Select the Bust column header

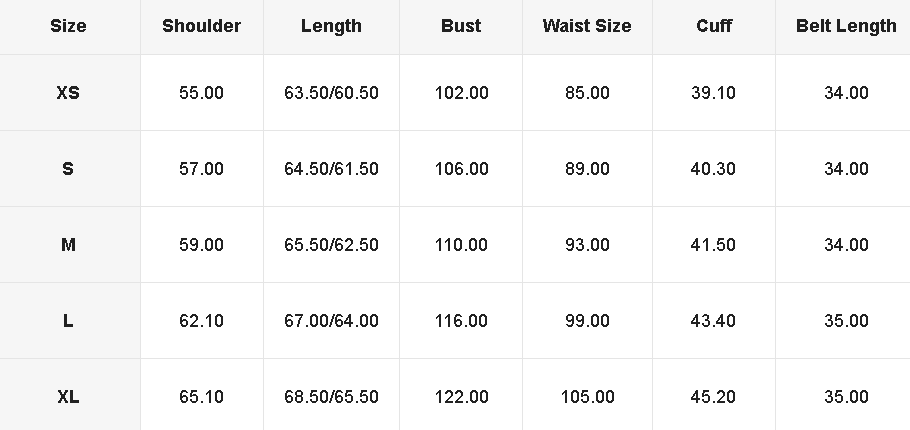461,26
